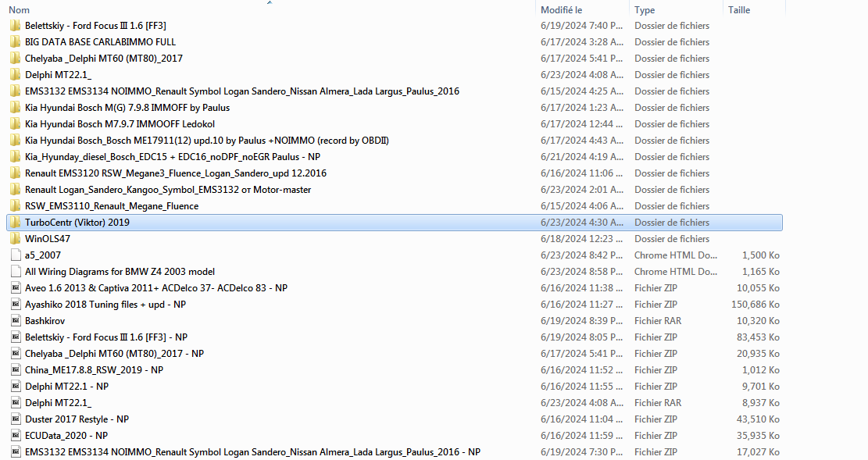Select the All Wiring Diagrams for BMW Z4 file icon
Image resolution: width=868 pixels, height=460 pixels.
[16, 272]
